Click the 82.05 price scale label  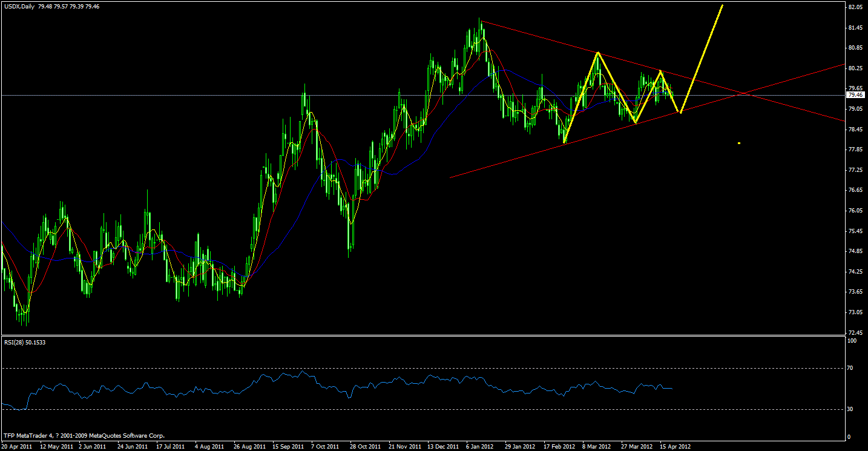point(856,7)
